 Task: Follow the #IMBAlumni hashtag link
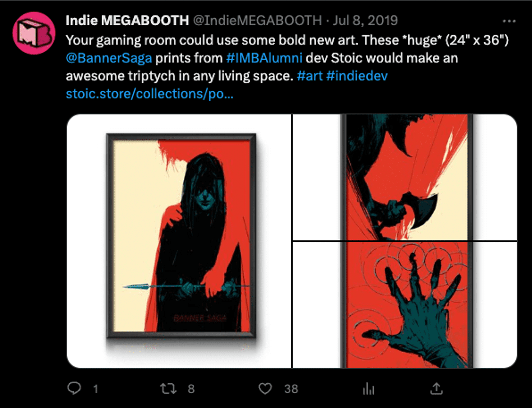pyautogui.click(x=264, y=58)
